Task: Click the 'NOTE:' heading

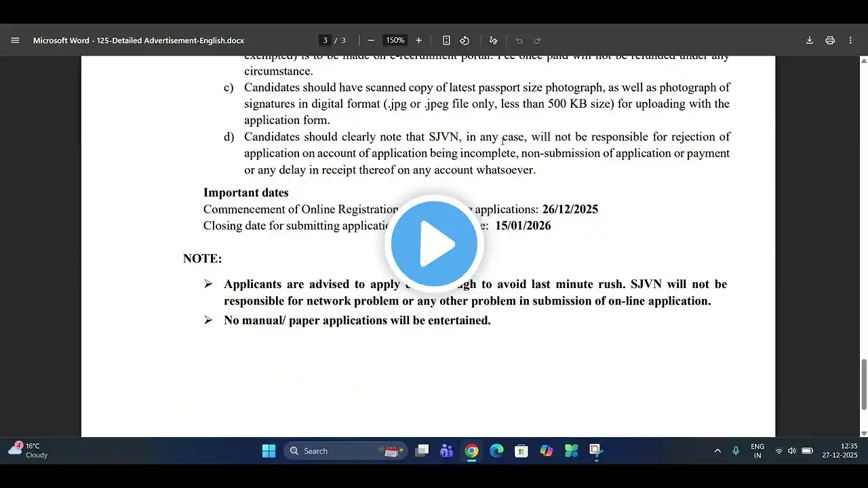Action: (x=202, y=258)
